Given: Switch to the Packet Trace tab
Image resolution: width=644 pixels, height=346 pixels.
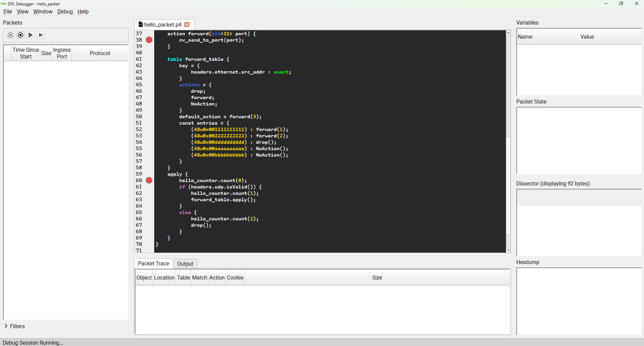Looking at the screenshot, I should [154, 263].
